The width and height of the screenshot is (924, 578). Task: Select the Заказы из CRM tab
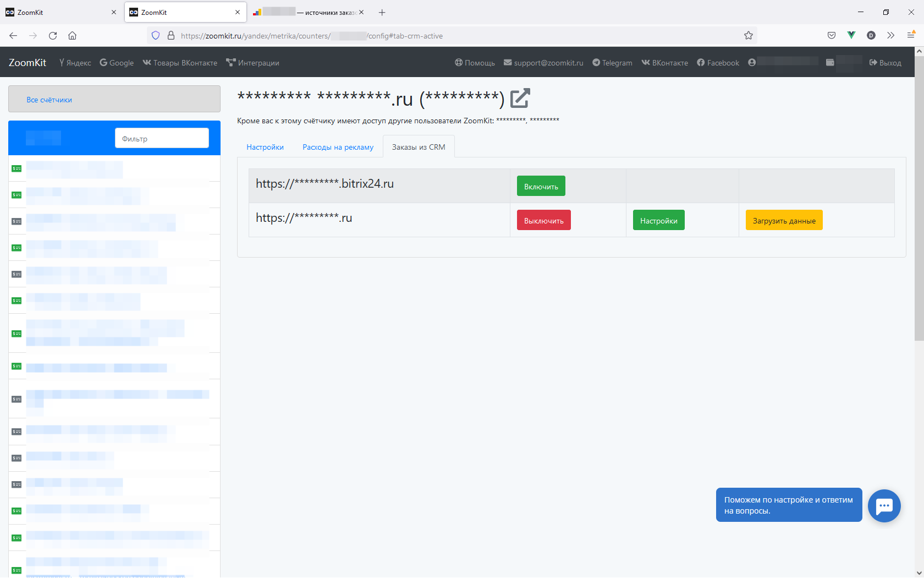(419, 147)
